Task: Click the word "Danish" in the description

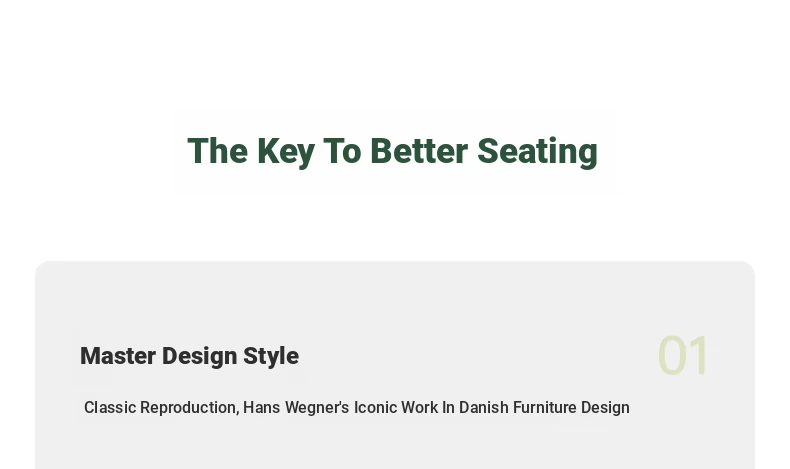Action: [484, 407]
